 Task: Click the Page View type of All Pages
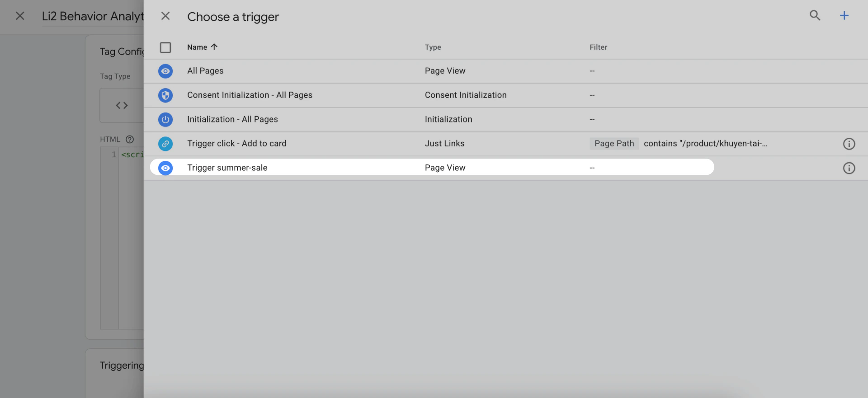coord(445,71)
